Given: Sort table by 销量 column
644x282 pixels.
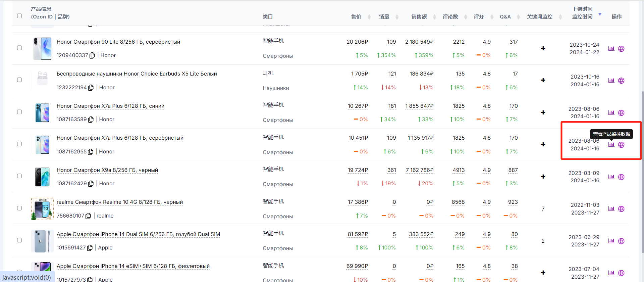Looking at the screenshot, I should click(397, 17).
